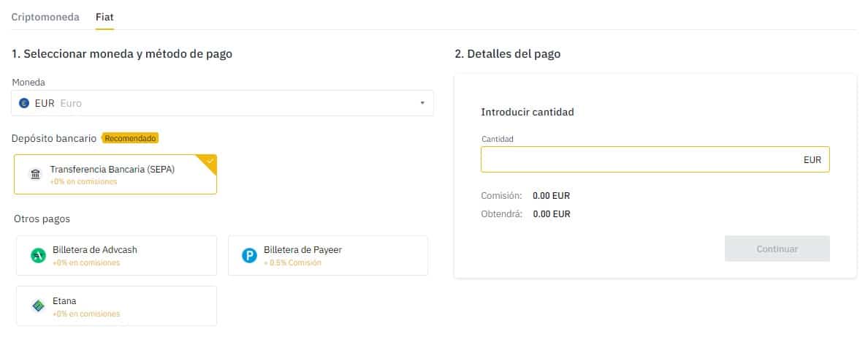Screen dimensions: 868x337
Task: Click the Cantidad amount input field
Action: click(x=636, y=159)
